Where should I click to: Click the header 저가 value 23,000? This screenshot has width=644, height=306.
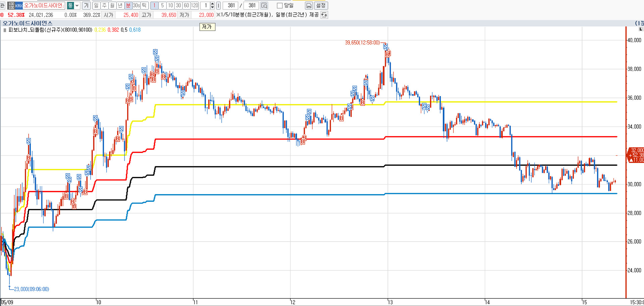click(x=206, y=15)
